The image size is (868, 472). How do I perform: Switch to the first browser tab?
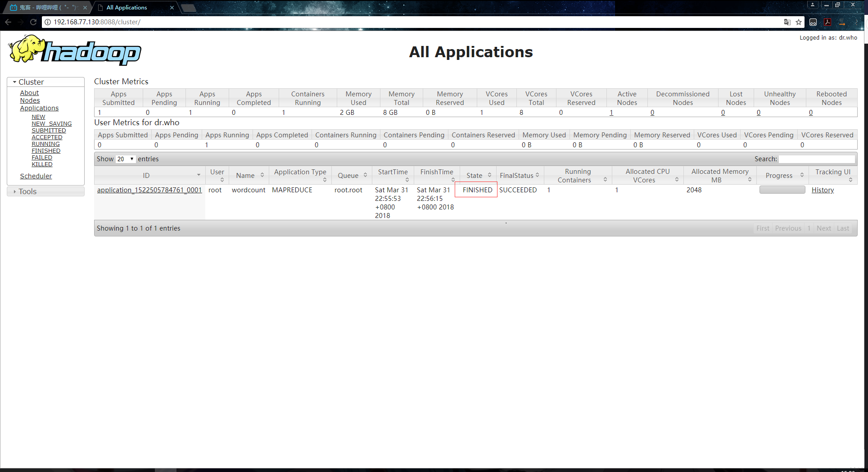point(48,8)
